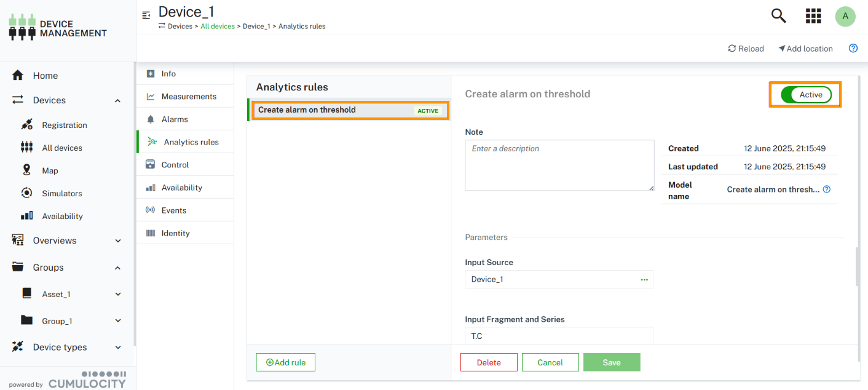Click the Measurements chart icon
This screenshot has width=868, height=390.
coord(151,97)
